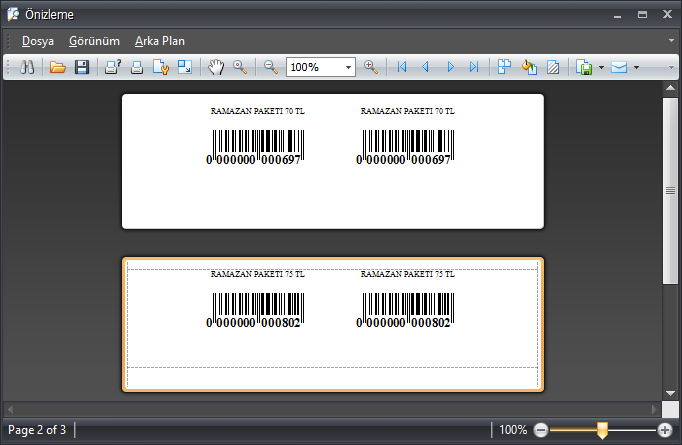Click the right RAMAZAN PAKETI 75 TL label
Screen dimensions: 682x445
coord(408,274)
